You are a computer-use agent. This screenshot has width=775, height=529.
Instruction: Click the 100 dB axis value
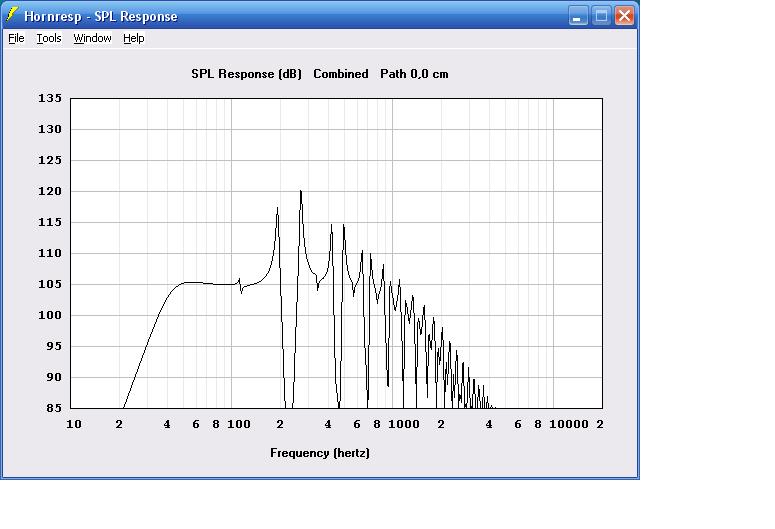[50, 315]
